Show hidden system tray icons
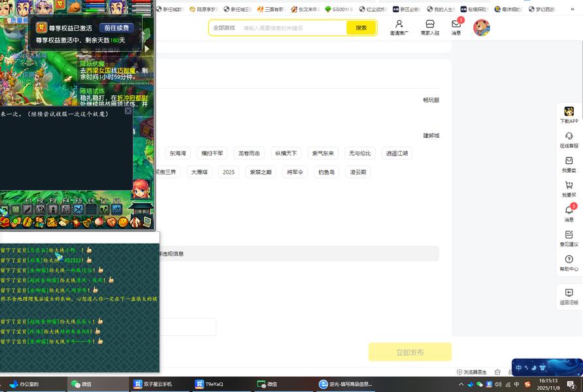Viewport: 583px width, 392px height. (x=461, y=384)
